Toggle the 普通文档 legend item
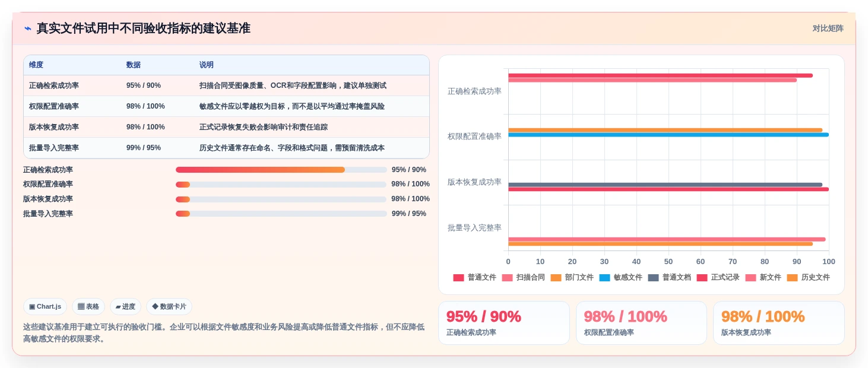868x368 pixels. click(669, 277)
